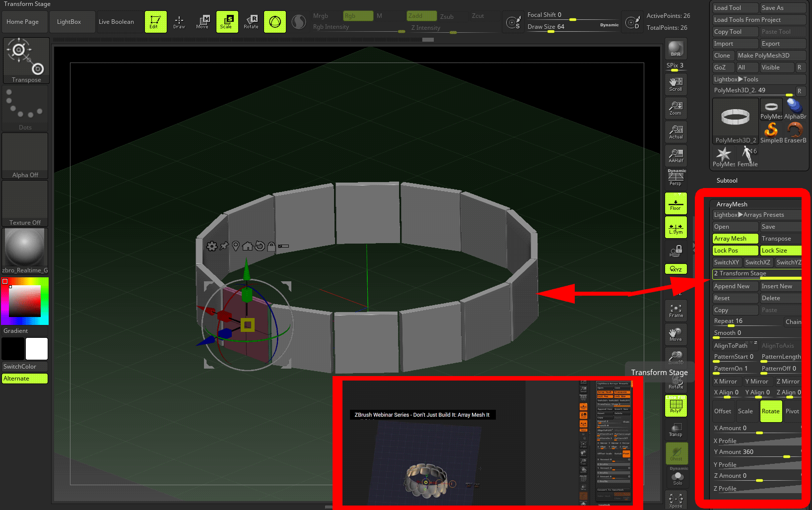Screen dimensions: 812x510
Task: Toggle Lock Pos in ArrayMesh
Action: click(735, 251)
